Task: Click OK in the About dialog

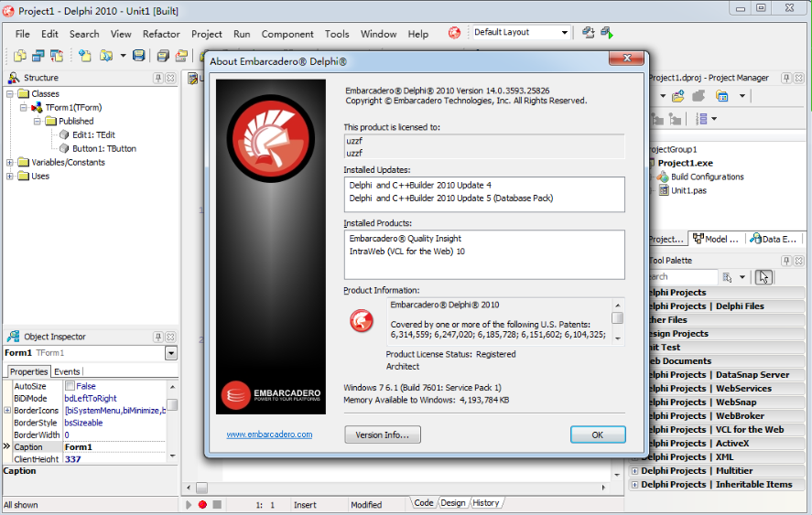Action: pos(598,435)
